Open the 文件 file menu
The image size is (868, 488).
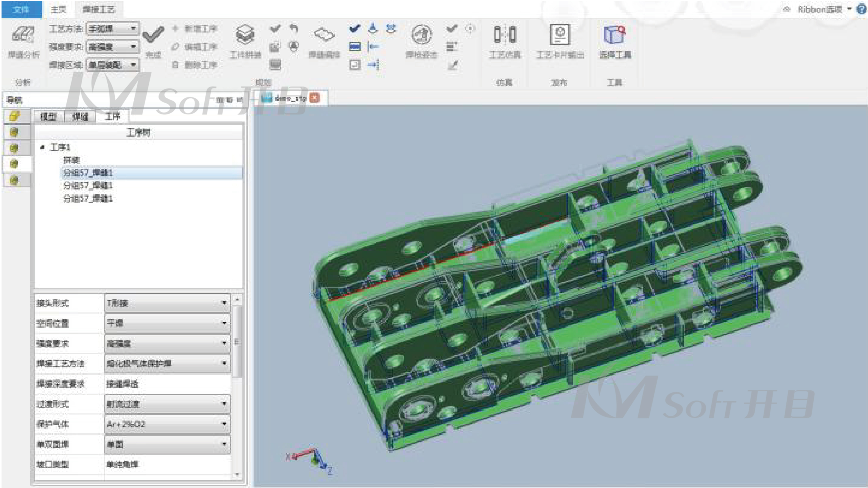coord(22,9)
